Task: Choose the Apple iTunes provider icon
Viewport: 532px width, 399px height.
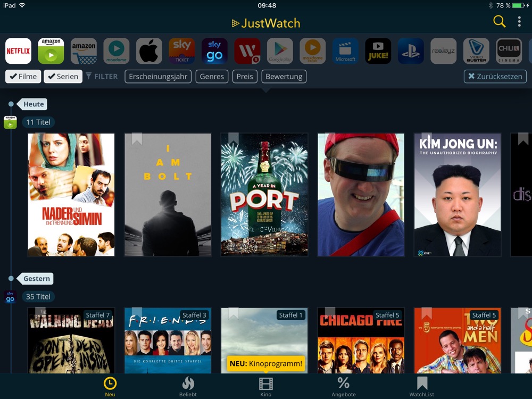Action: (149, 51)
